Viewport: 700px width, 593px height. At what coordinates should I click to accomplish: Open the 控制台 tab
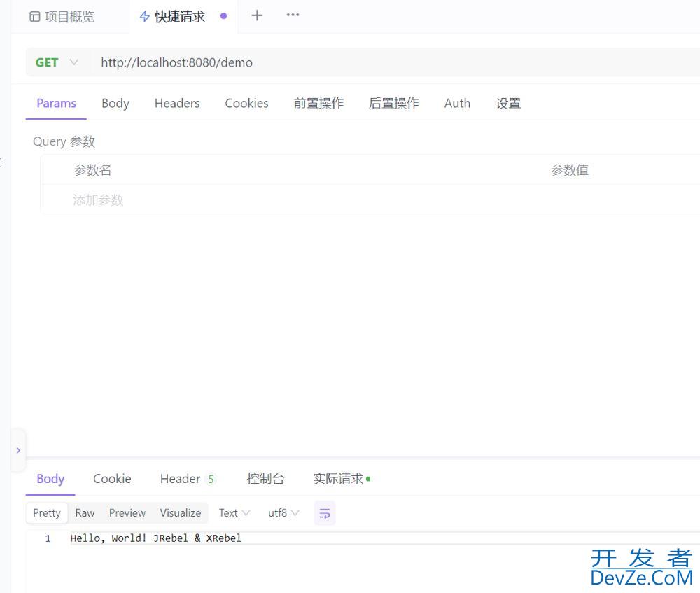click(265, 479)
